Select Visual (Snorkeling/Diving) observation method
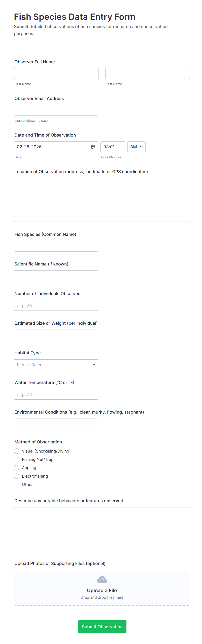 (x=17, y=451)
